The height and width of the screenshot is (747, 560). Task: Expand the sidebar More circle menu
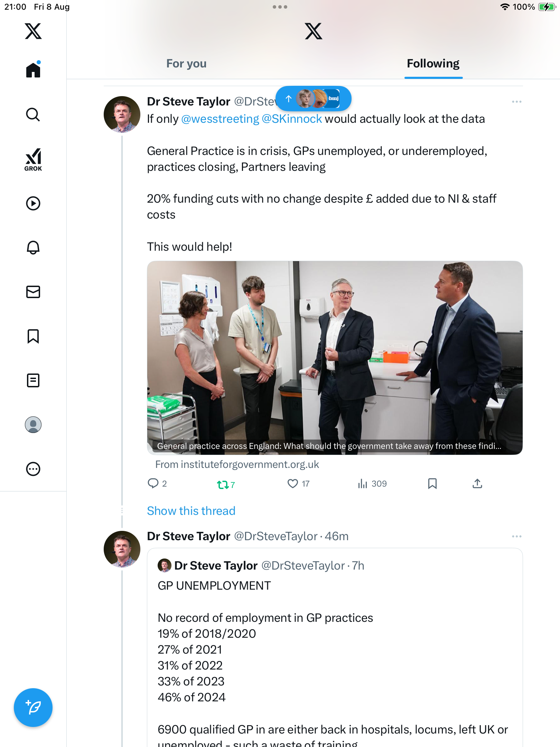point(33,469)
